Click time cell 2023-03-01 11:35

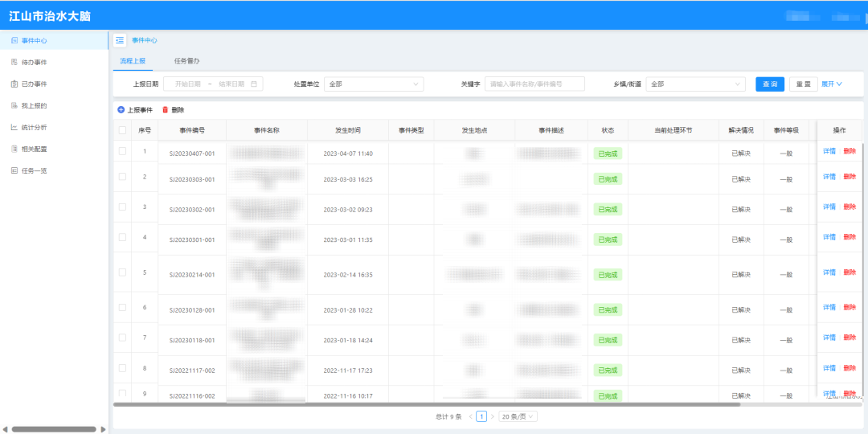pos(348,240)
